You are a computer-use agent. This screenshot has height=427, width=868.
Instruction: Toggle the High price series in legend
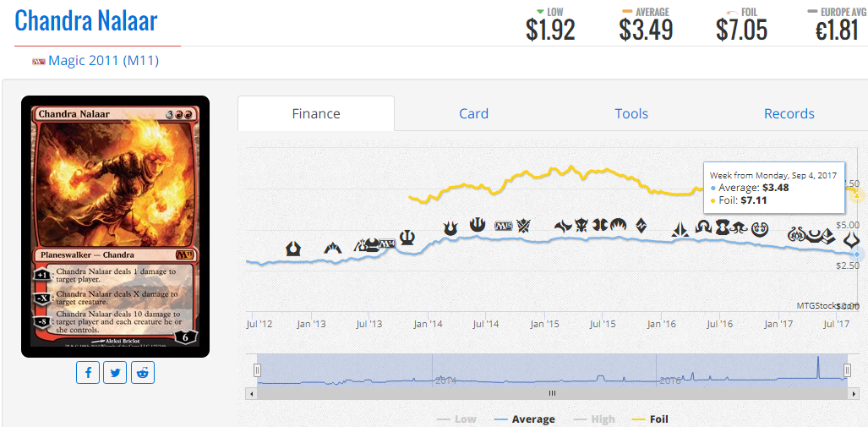point(594,419)
